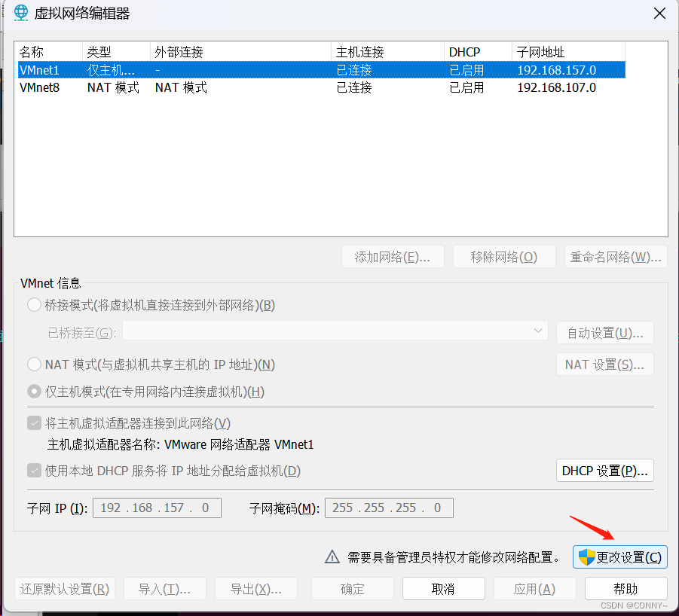Click the 应用(A) button

pyautogui.click(x=535, y=589)
